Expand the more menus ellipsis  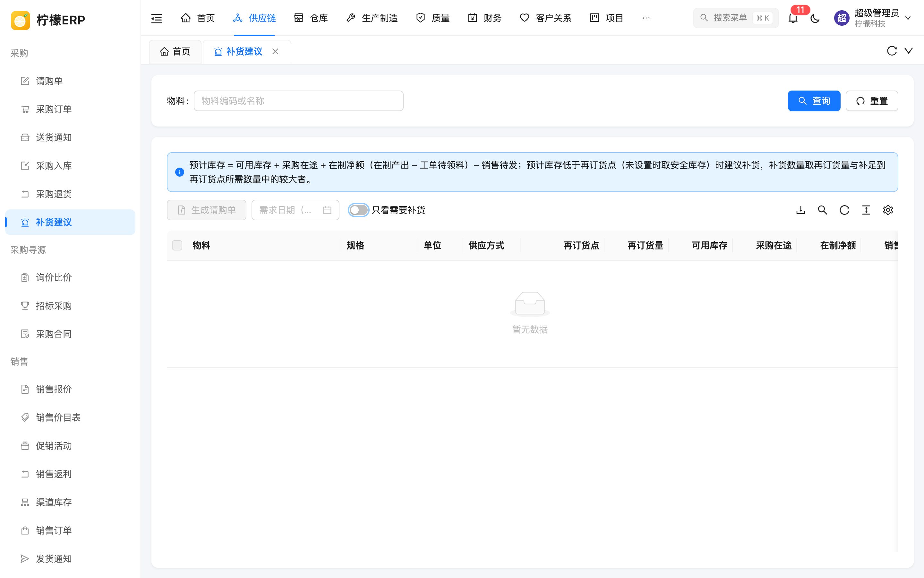tap(646, 18)
